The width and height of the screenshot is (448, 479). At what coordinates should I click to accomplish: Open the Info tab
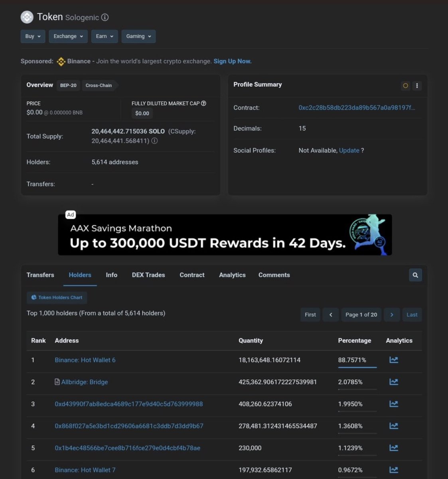pyautogui.click(x=112, y=275)
